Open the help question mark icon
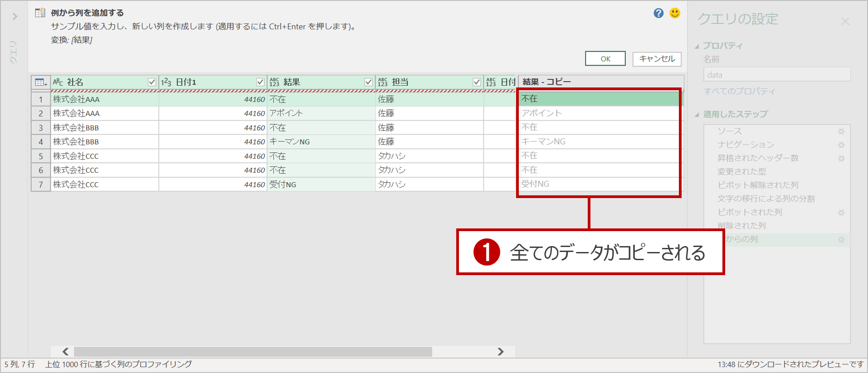 tap(658, 13)
